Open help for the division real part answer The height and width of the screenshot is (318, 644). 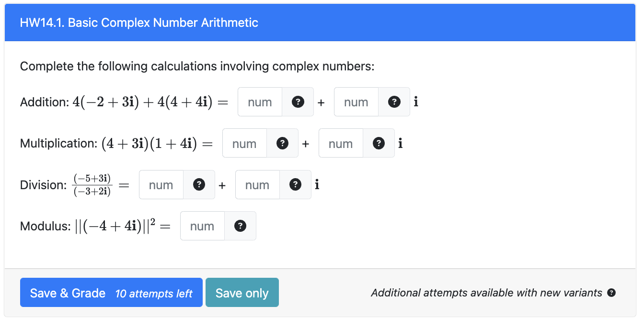199,184
